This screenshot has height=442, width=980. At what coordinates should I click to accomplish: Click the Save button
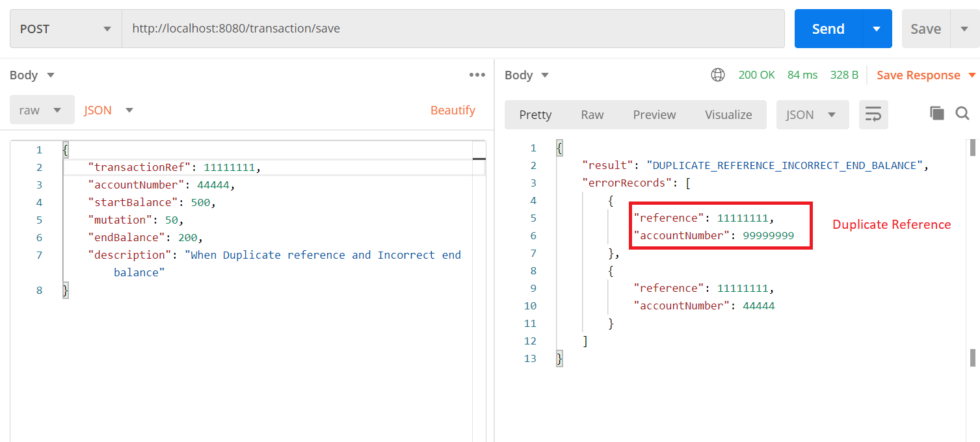tap(926, 29)
